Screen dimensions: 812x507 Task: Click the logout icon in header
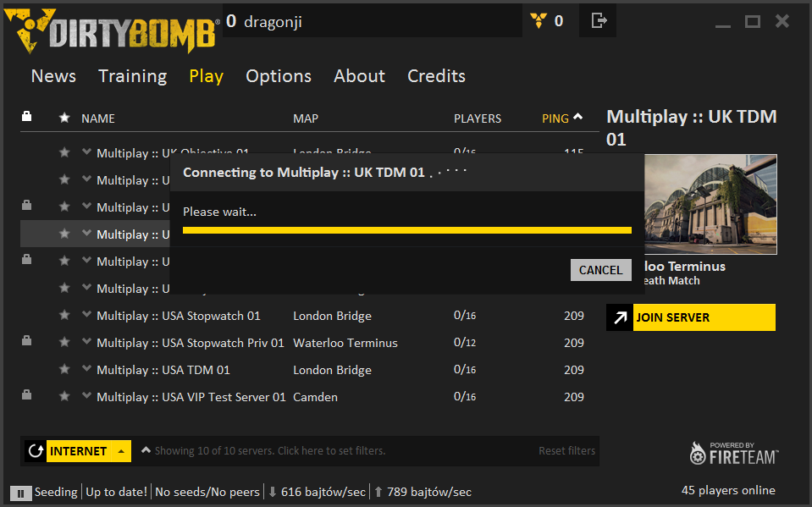click(598, 21)
